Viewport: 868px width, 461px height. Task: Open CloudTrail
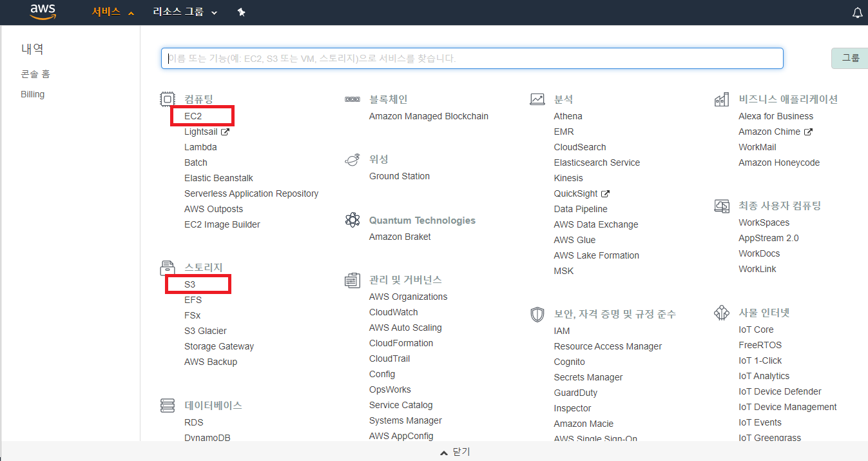(x=389, y=358)
